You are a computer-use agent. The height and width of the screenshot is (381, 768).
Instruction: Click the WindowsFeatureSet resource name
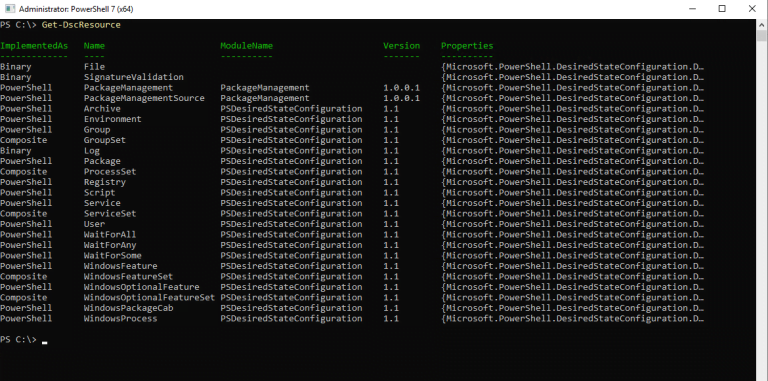[x=128, y=277]
